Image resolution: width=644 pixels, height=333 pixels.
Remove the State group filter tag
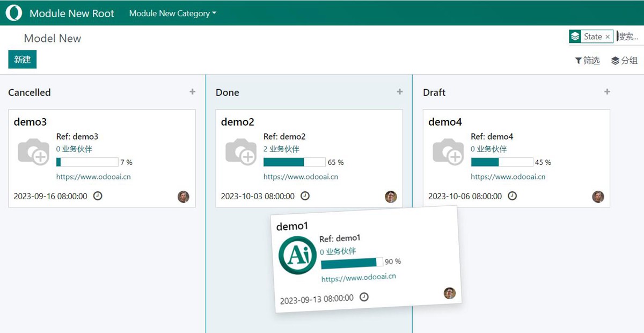pyautogui.click(x=608, y=37)
